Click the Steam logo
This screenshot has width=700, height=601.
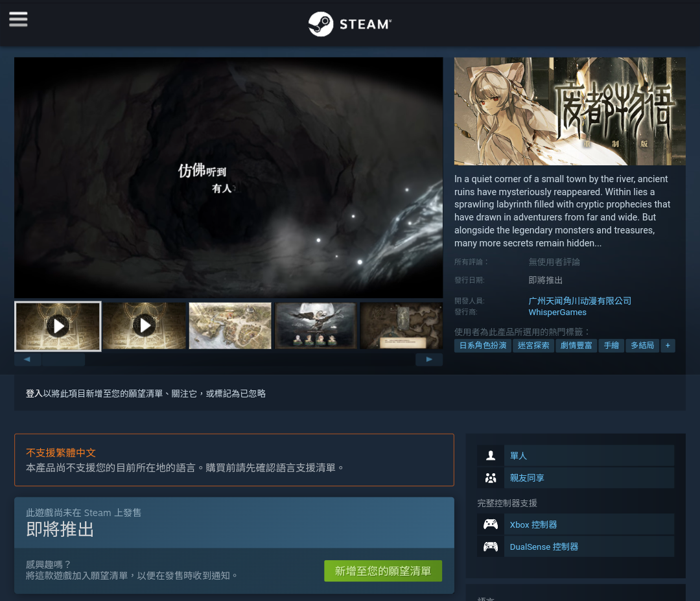point(350,24)
